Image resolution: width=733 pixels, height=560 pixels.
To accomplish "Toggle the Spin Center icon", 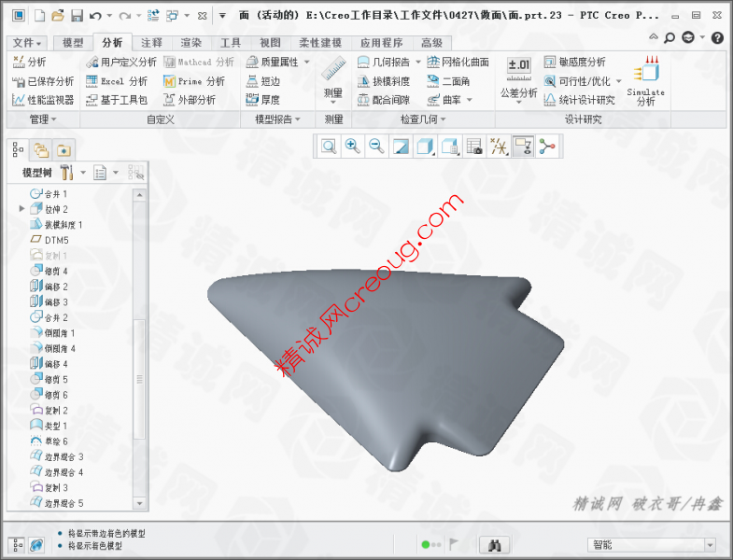I will (547, 147).
